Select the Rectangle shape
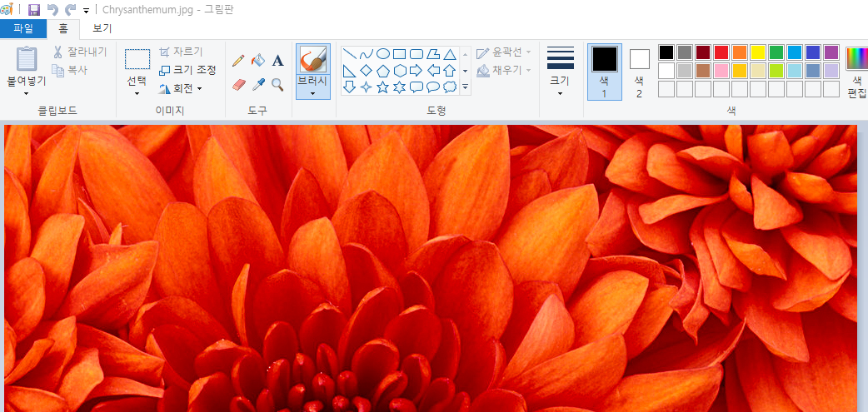The width and height of the screenshot is (868, 412). (399, 53)
